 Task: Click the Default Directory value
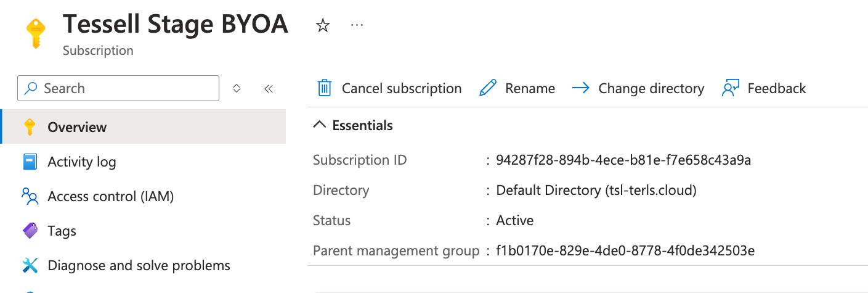coord(596,190)
